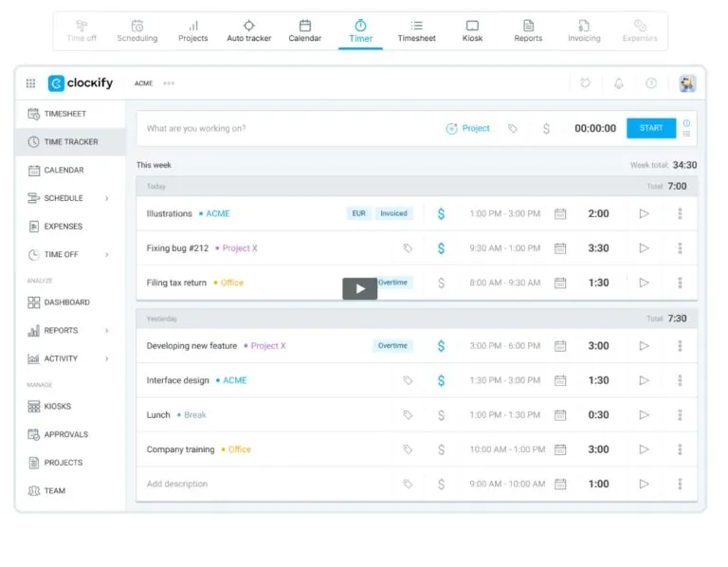
Task: Open Projects in the sidebar
Action: pyautogui.click(x=70, y=463)
